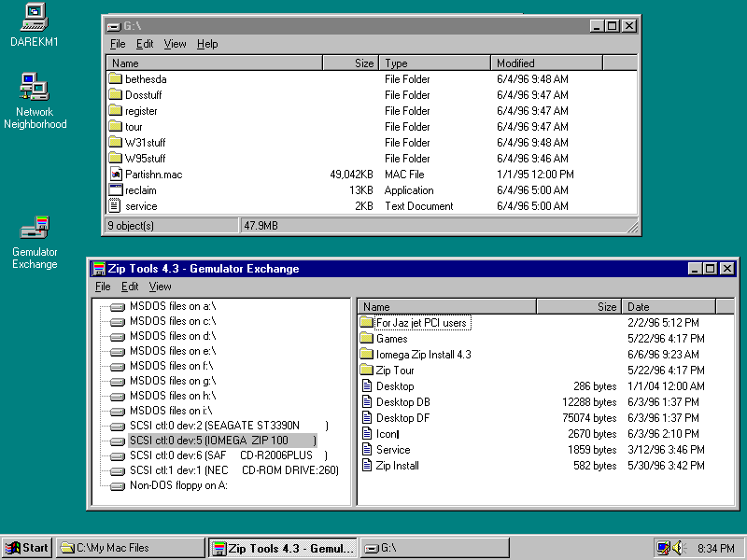The width and height of the screenshot is (747, 560).
Task: Click the Zip Install file icon
Action: [367, 465]
